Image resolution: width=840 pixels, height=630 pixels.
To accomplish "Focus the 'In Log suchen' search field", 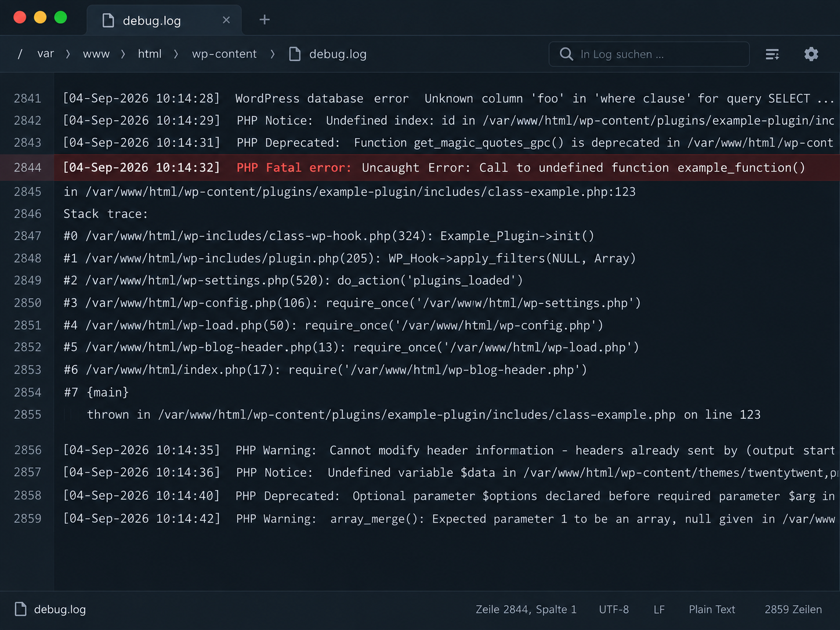I will pyautogui.click(x=649, y=54).
